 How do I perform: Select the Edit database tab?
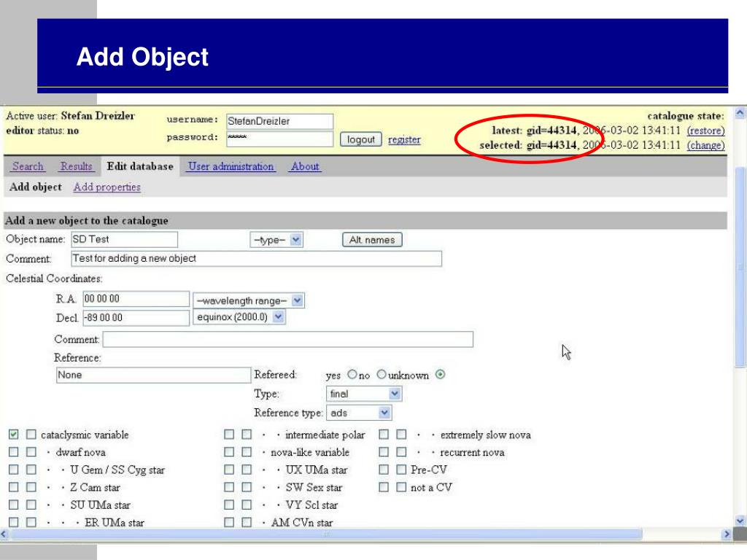point(140,166)
